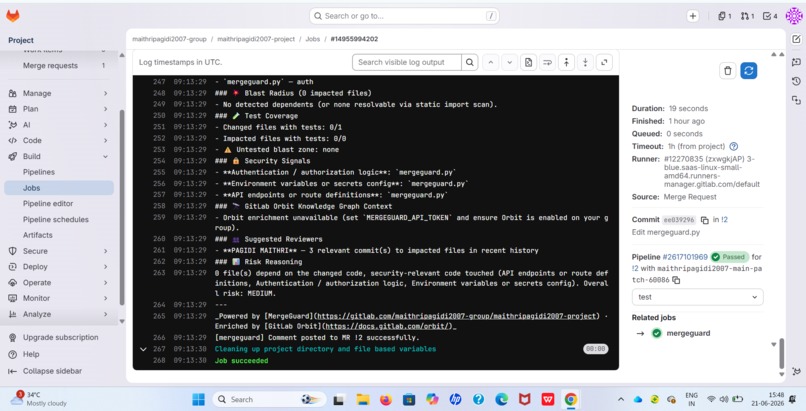Image resolution: width=806 pixels, height=411 pixels.
Task: Open Artifacts page
Action: 58,235
